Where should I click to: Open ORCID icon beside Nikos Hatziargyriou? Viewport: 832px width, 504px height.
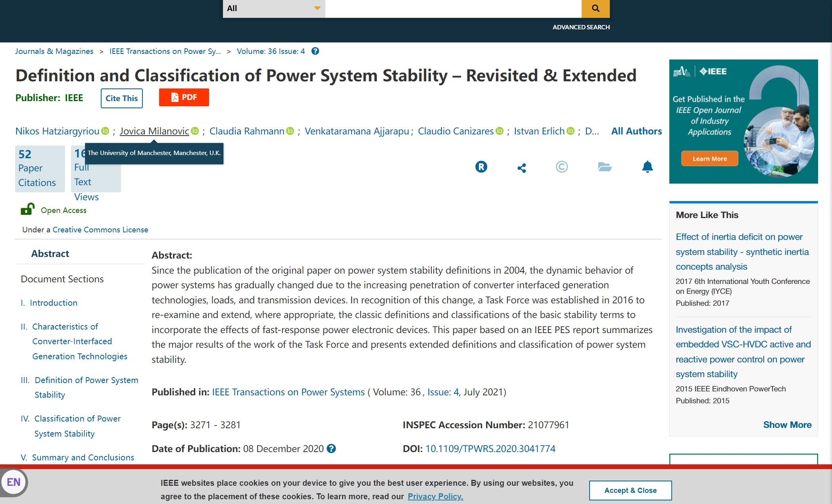(105, 130)
